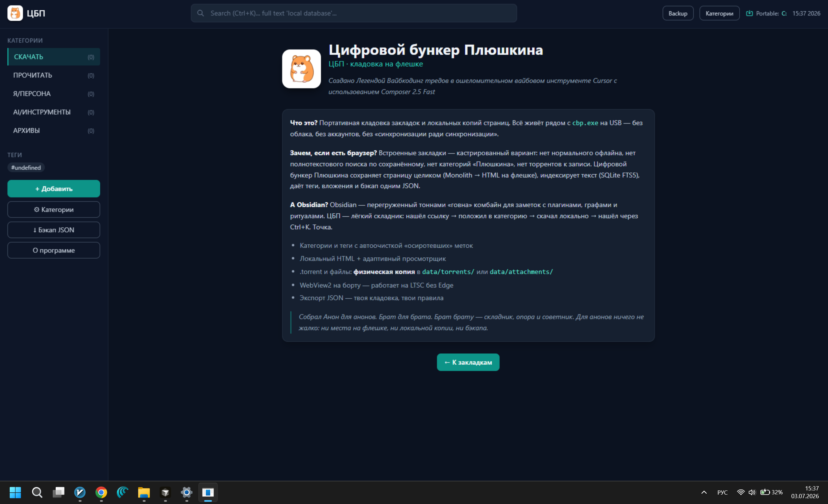Open volume speaker tray icon
828x504 pixels.
point(752,492)
